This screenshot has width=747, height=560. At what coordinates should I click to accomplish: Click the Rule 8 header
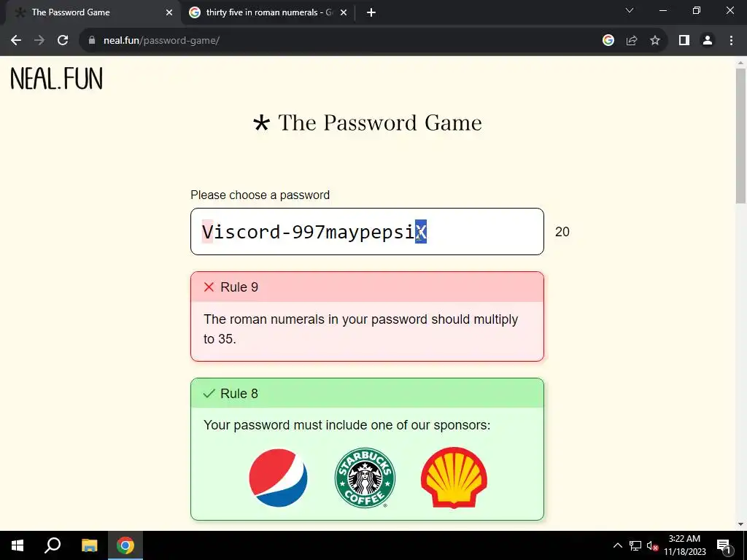click(x=367, y=393)
